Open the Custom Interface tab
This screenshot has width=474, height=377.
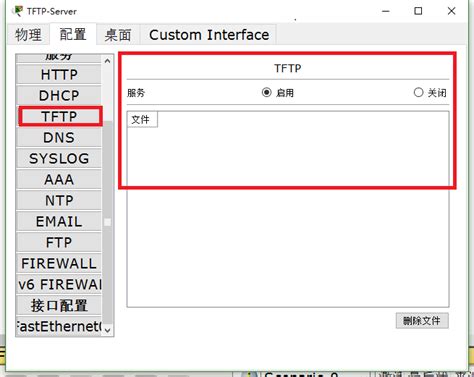pos(209,35)
